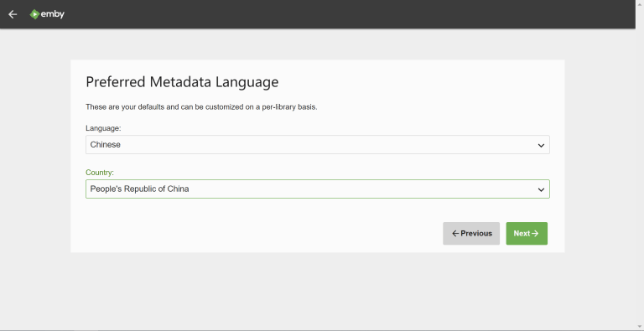The image size is (644, 331).
Task: Expand the Country dropdown showing People's Republic of China
Action: (x=318, y=189)
